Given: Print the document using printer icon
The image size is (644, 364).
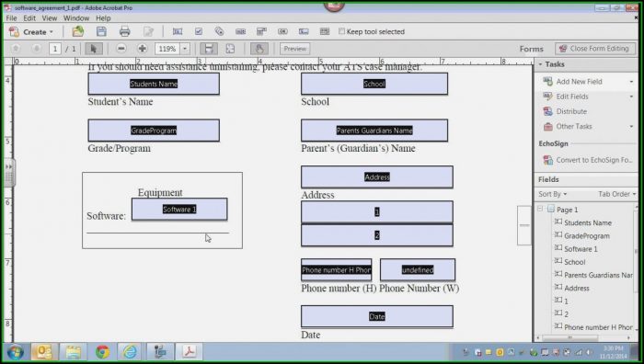Looking at the screenshot, I should coord(124,31).
